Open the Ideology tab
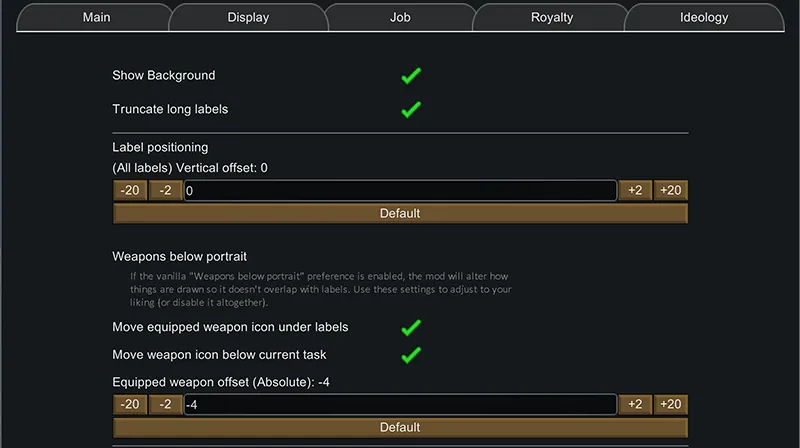 coord(704,17)
